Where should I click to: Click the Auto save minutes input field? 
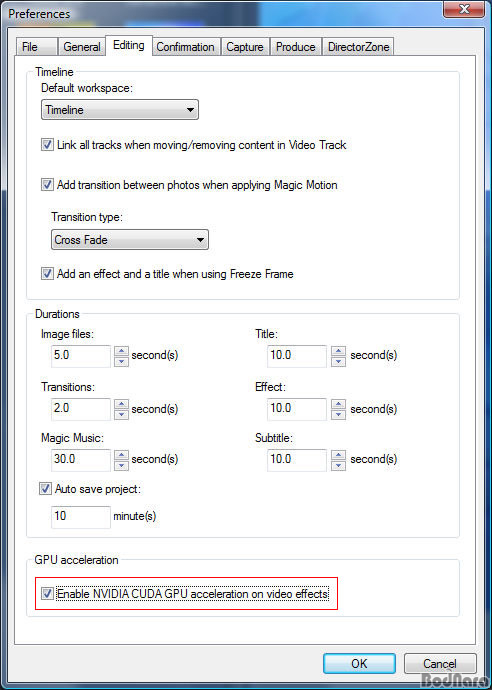pos(81,516)
